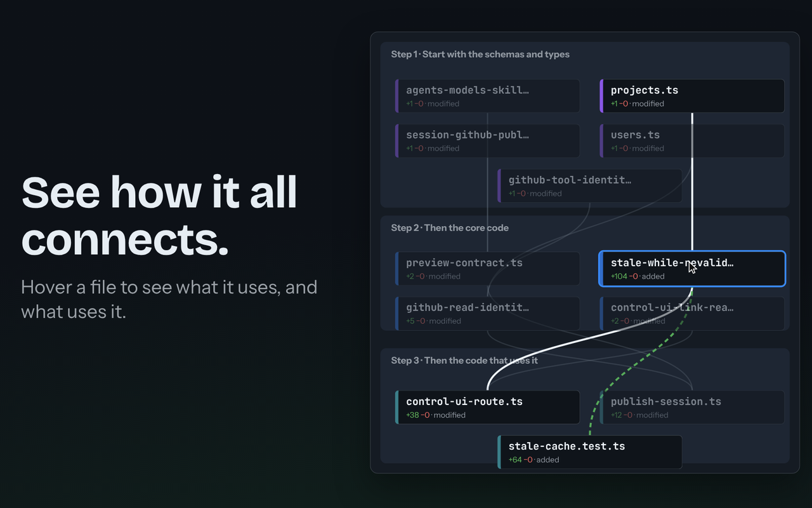Select the projects.ts file card

(x=692, y=96)
